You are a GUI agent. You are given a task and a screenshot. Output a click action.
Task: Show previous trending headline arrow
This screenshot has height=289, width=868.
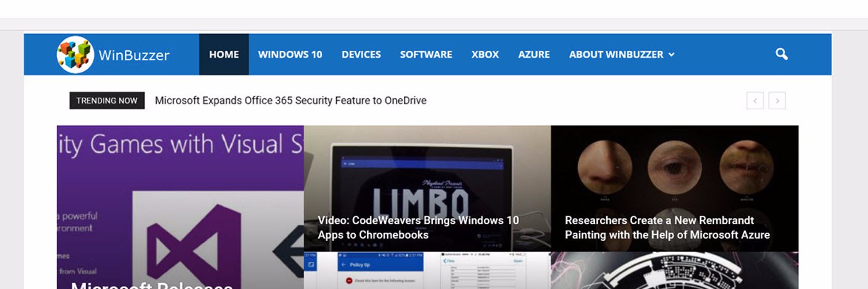(x=755, y=101)
